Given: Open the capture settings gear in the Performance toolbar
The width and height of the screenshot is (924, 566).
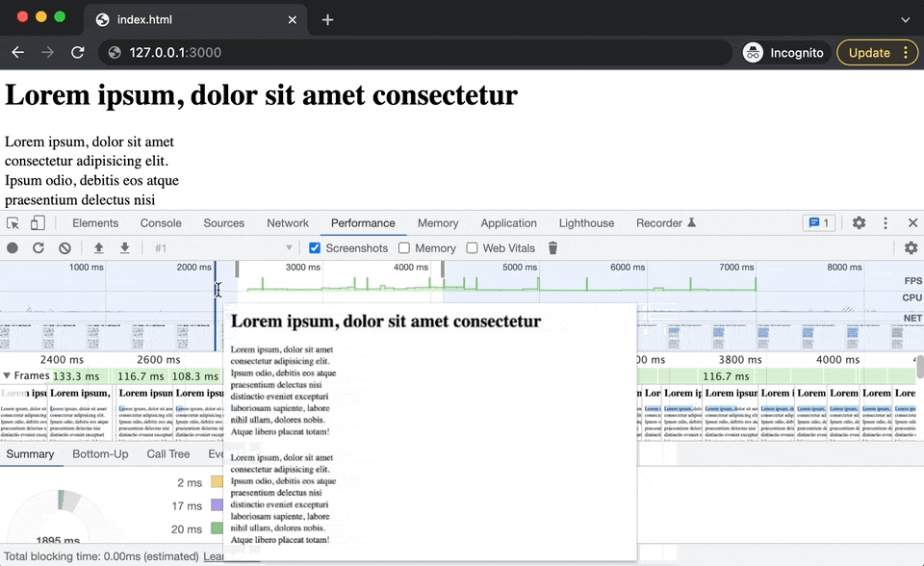Looking at the screenshot, I should [x=911, y=248].
